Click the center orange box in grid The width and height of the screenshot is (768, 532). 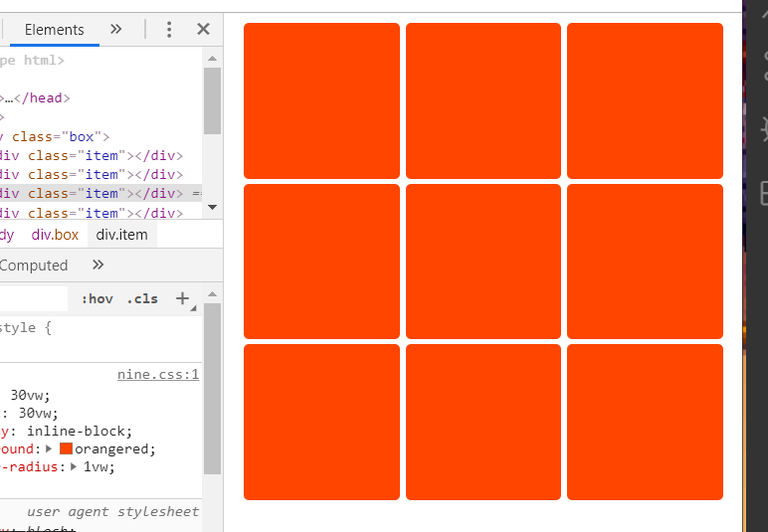[x=483, y=262]
